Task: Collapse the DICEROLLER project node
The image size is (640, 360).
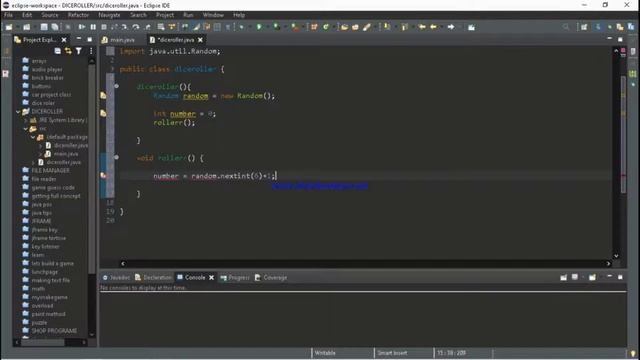Action: coord(18,111)
